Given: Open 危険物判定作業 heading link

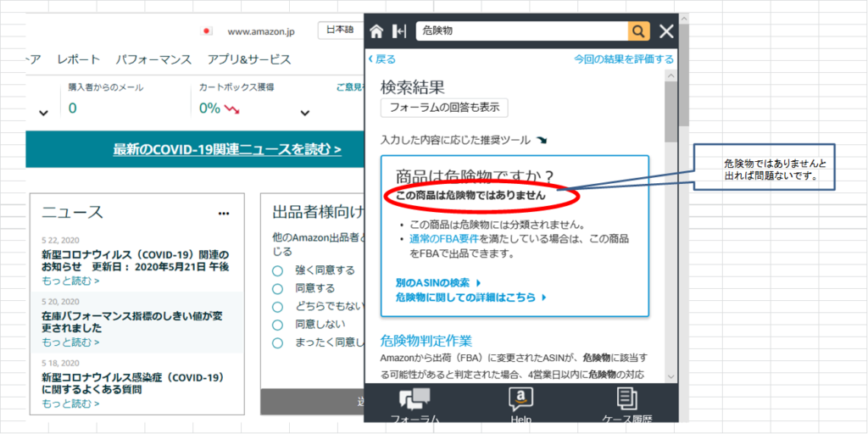Looking at the screenshot, I should pos(426,340).
